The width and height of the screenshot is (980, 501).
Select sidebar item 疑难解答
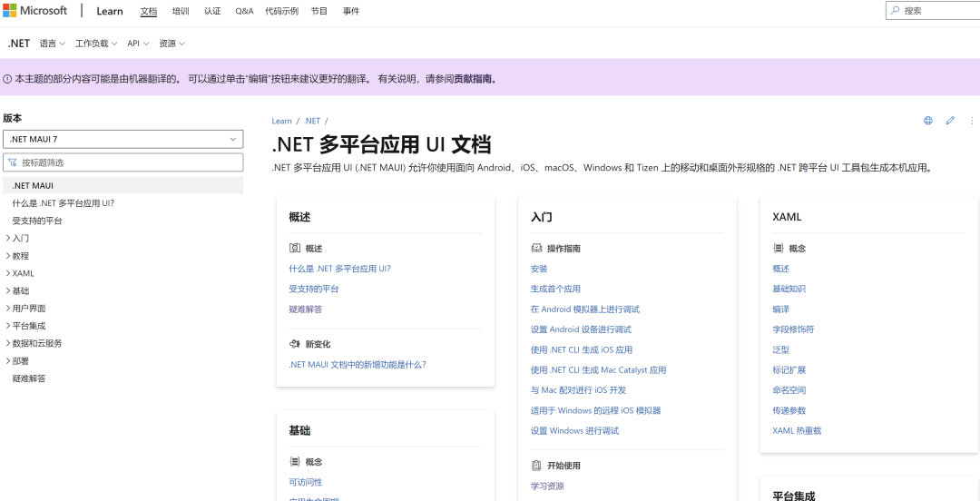coord(29,378)
